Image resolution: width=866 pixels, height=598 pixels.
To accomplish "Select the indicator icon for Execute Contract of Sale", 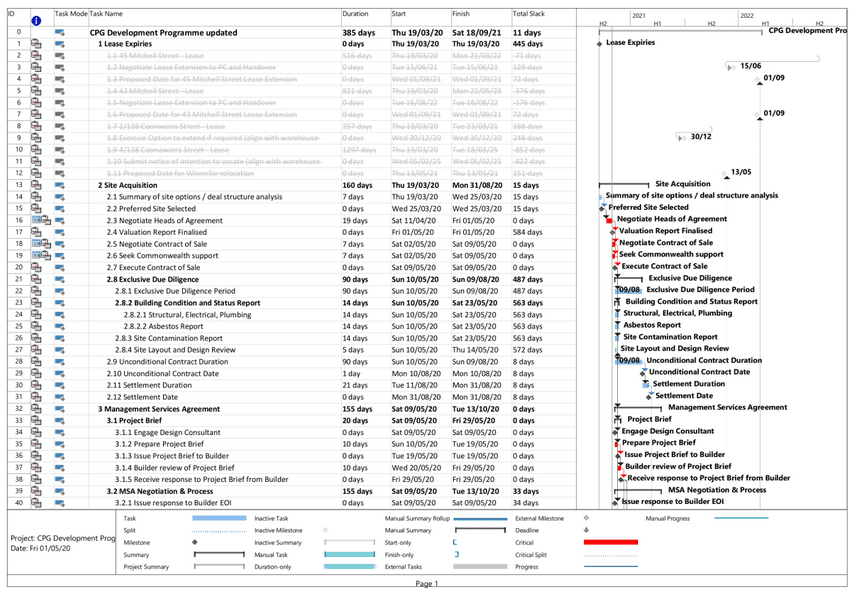I will coord(36,268).
